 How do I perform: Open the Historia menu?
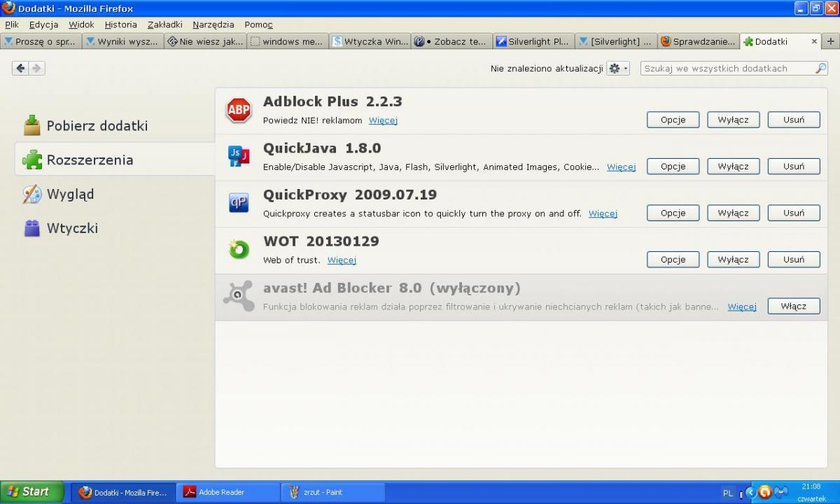pos(120,24)
